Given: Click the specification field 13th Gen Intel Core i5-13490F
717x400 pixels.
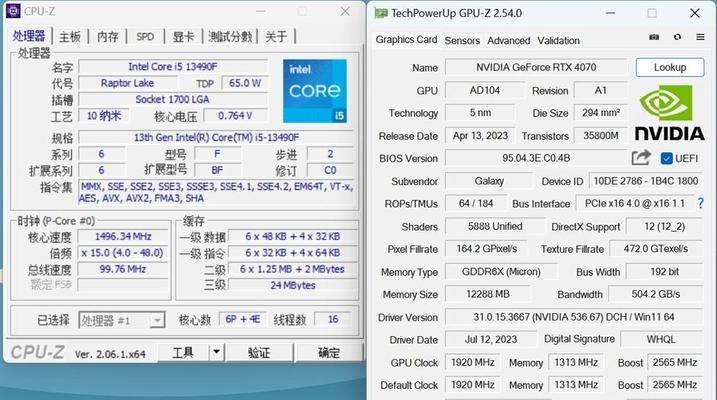Looking at the screenshot, I should pos(216,137).
